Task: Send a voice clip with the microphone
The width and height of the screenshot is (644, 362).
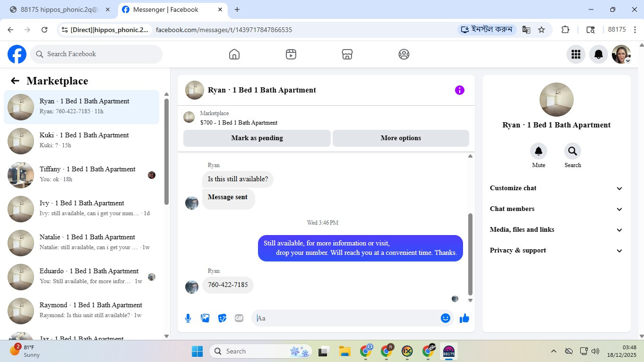Action: point(188,318)
